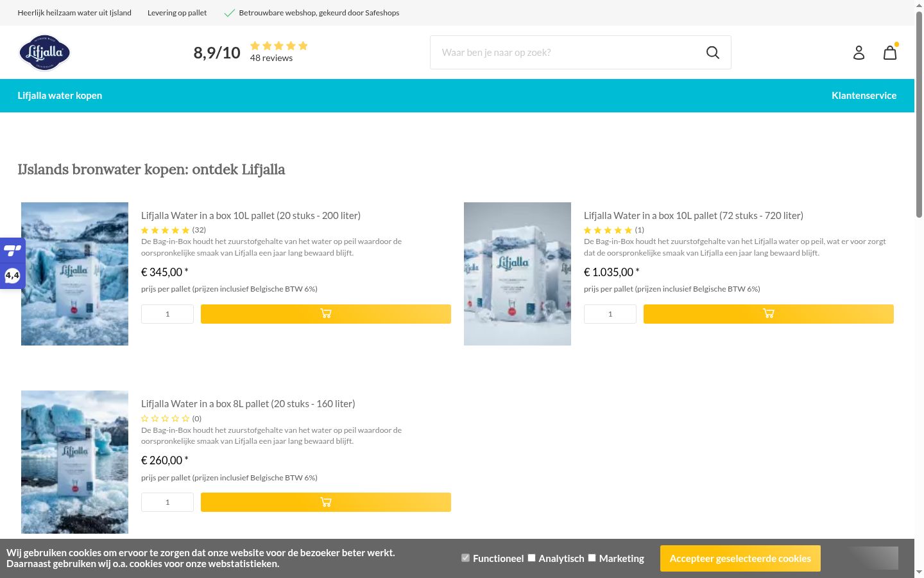Click the star rating with 1 review
Screen dimensions: 924x578
click(x=608, y=230)
